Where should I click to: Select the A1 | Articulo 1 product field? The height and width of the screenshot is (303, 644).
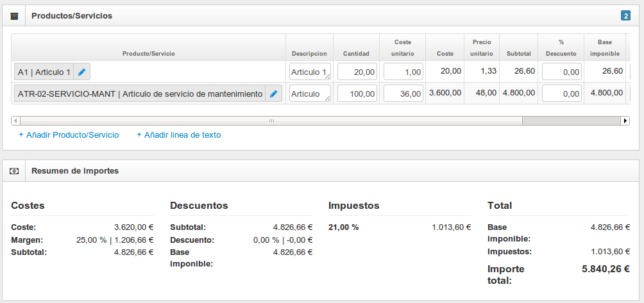tap(44, 72)
